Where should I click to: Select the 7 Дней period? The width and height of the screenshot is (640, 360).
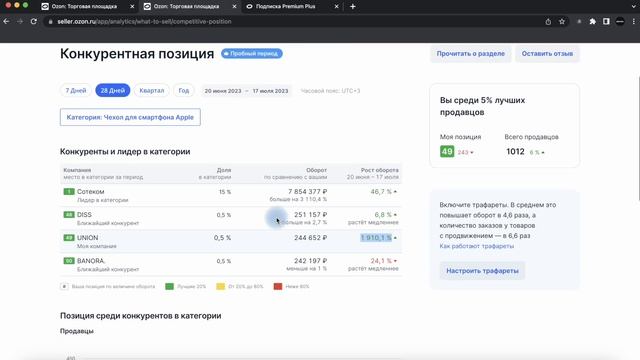(x=76, y=91)
